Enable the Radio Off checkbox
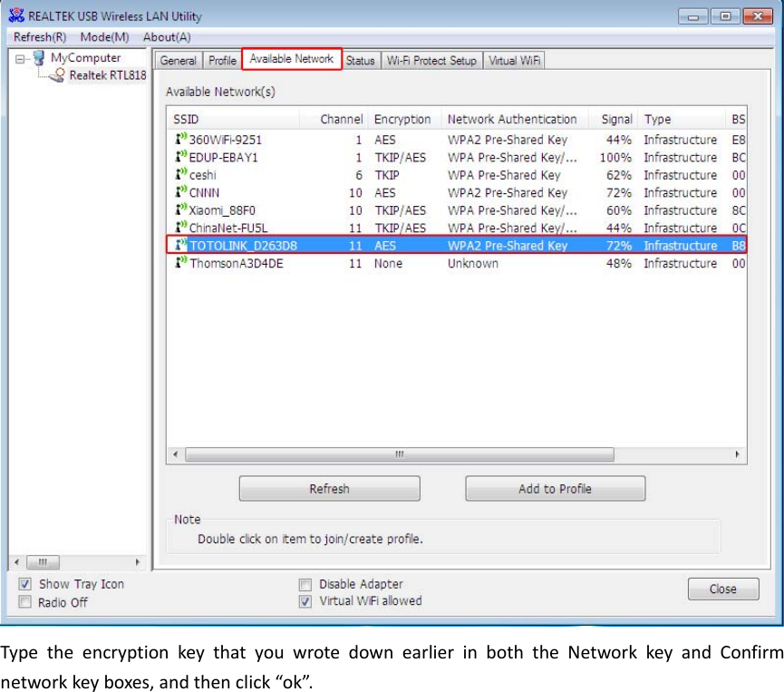784x692 pixels. click(25, 601)
